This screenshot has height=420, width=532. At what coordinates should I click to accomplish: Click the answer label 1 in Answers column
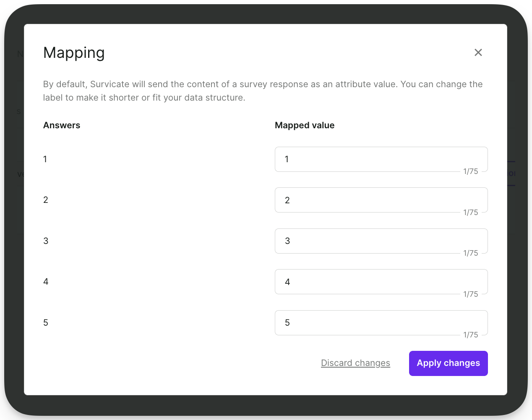[46, 159]
